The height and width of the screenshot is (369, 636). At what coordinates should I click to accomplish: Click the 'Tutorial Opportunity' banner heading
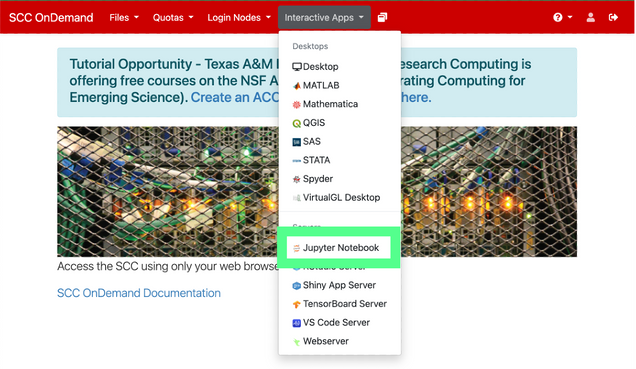(x=131, y=64)
